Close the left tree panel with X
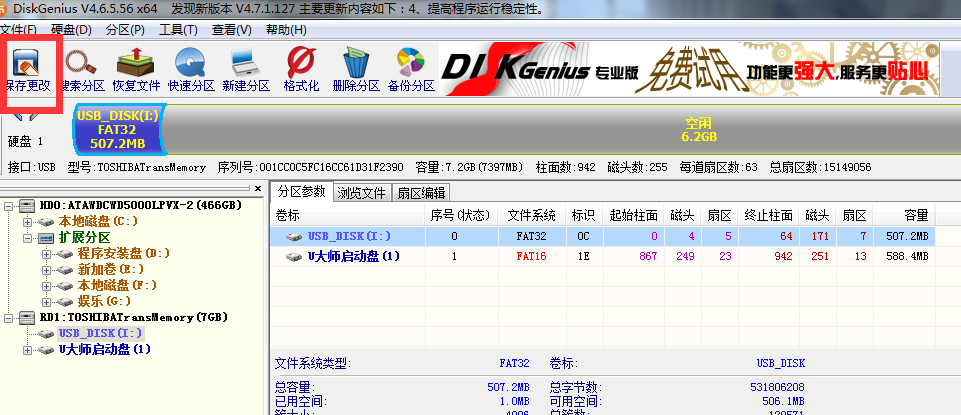This screenshot has height=415, width=961. click(x=258, y=188)
